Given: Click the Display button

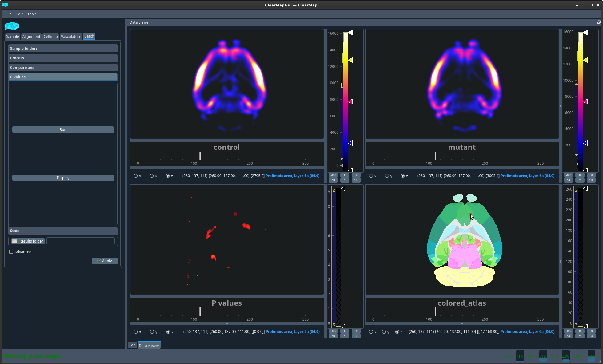Looking at the screenshot, I should (63, 178).
